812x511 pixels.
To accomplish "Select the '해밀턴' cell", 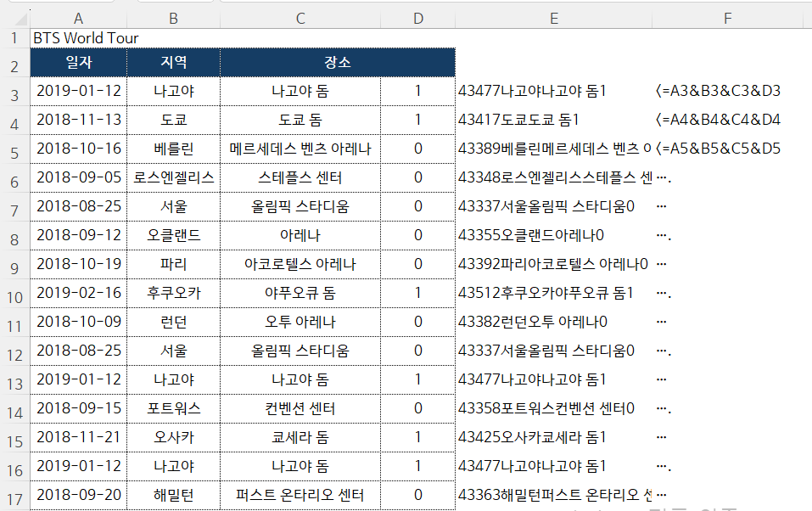I will [173, 495].
